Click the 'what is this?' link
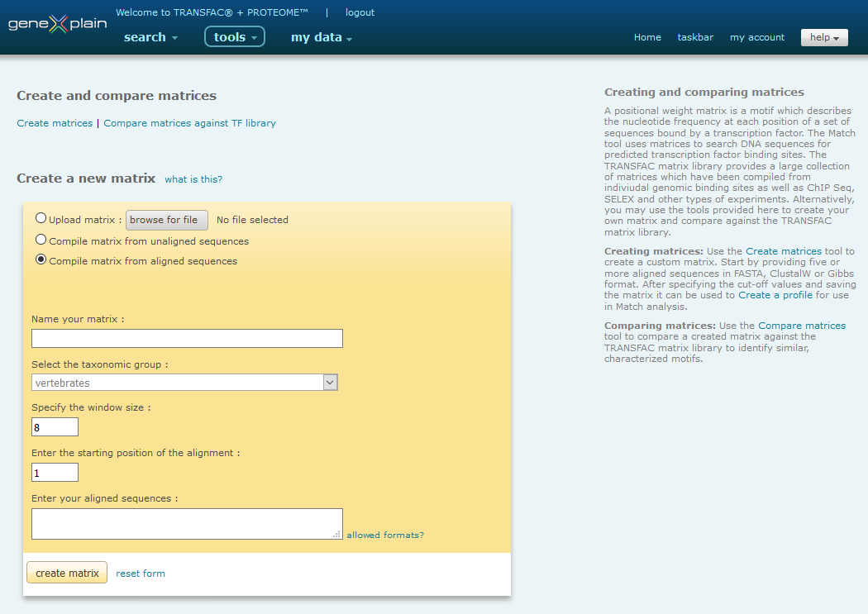This screenshot has height=614, width=868. 193,179
